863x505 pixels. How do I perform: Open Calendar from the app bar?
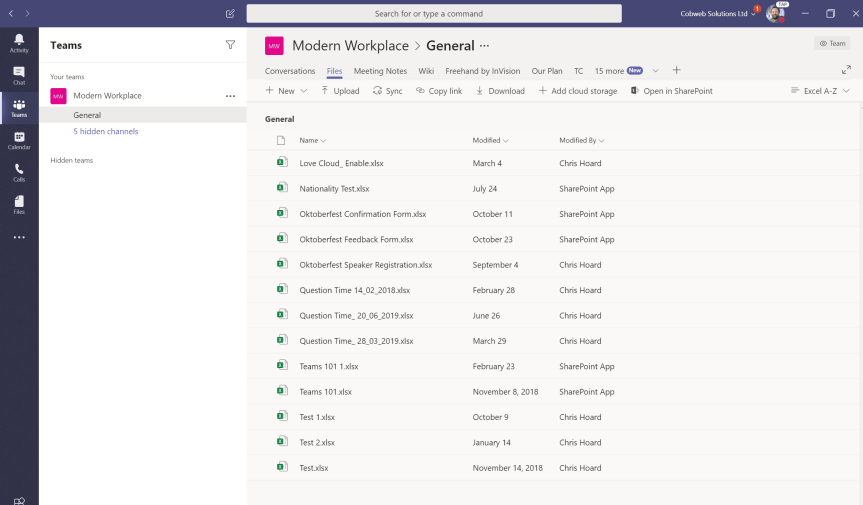[x=19, y=140]
